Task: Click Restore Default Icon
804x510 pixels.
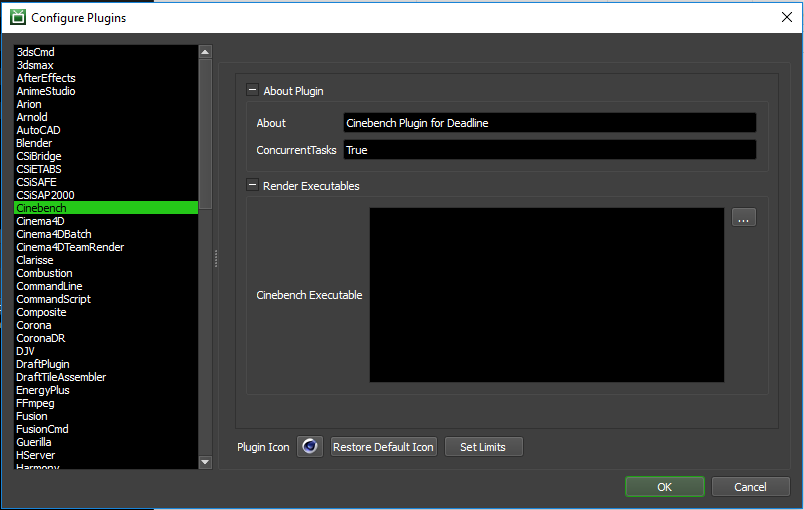Action: tap(384, 447)
